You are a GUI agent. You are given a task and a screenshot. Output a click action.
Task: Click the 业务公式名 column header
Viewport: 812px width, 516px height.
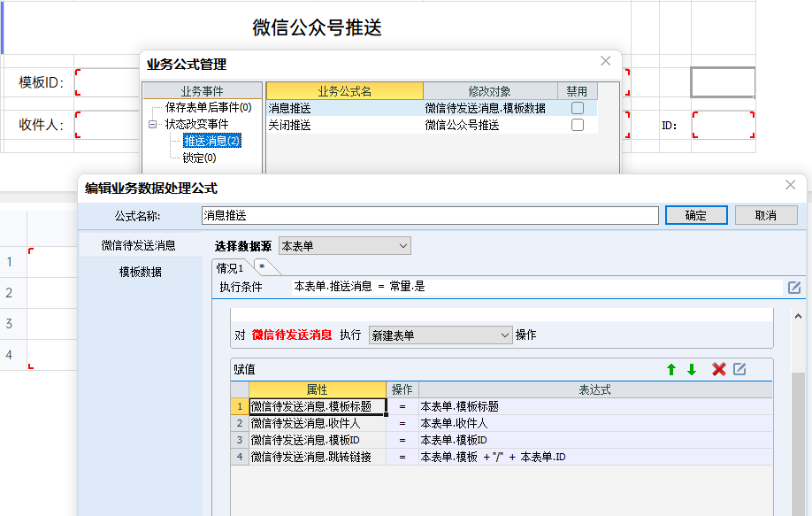(x=345, y=91)
